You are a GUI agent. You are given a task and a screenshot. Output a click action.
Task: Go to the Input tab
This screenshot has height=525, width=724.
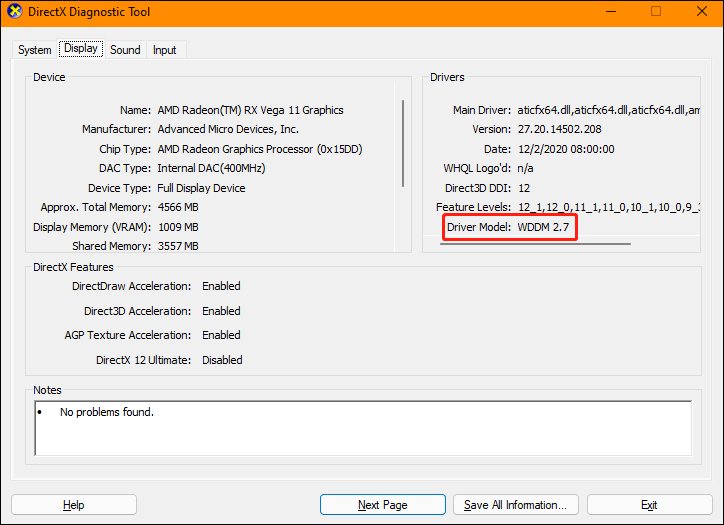164,49
